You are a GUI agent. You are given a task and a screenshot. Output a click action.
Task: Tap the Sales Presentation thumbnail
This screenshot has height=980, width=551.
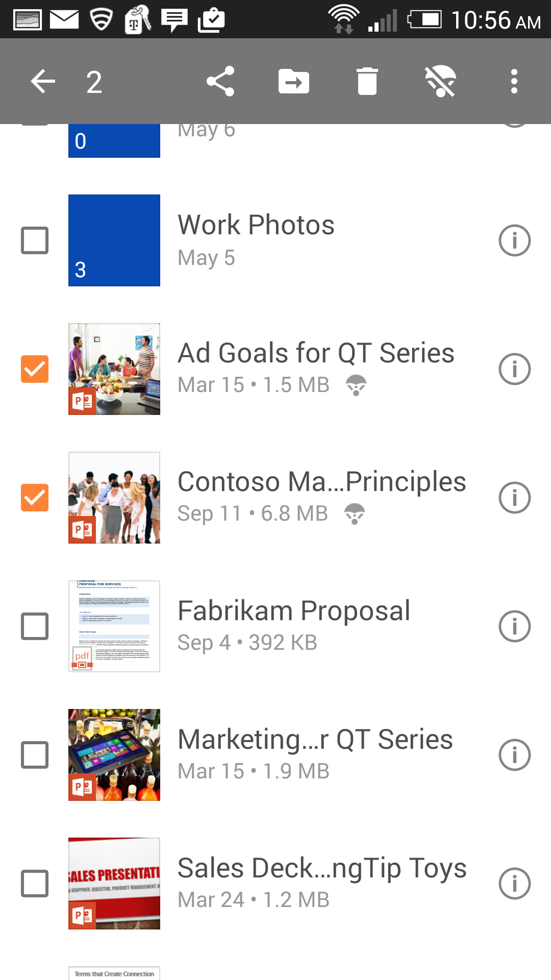(x=114, y=884)
